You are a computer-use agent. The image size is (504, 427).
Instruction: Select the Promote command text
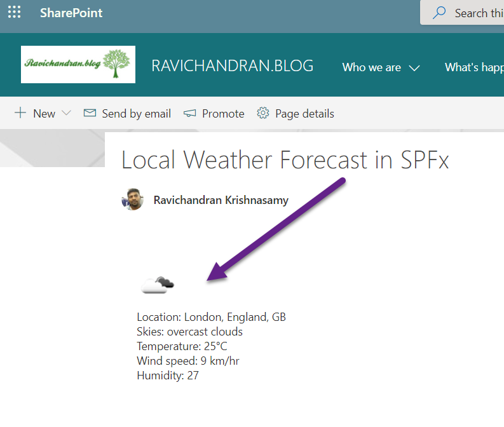point(223,114)
